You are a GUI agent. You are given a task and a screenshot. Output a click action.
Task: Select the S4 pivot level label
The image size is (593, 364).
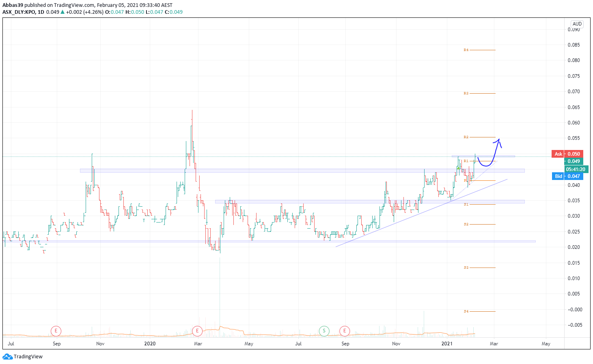tap(466, 311)
